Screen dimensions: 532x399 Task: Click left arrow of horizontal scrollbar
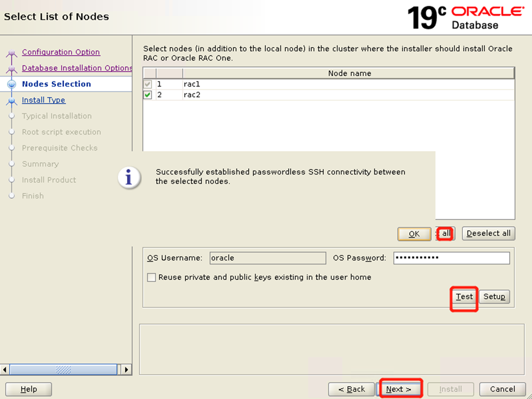coord(5,370)
